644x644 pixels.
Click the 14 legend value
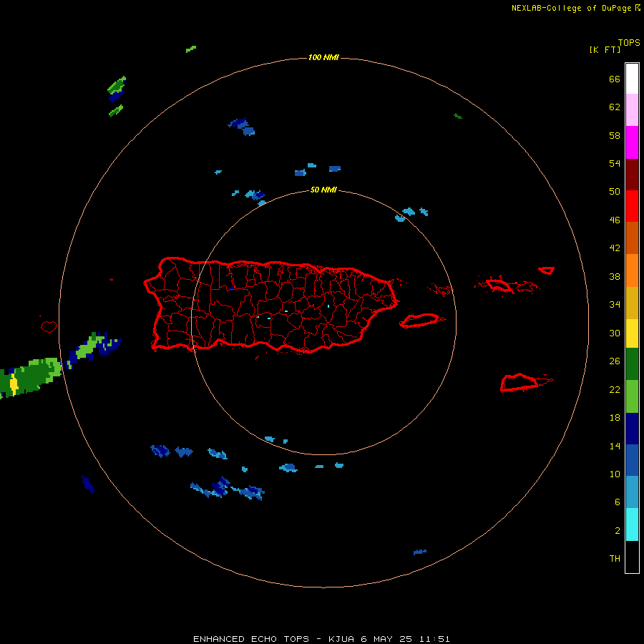(615, 446)
